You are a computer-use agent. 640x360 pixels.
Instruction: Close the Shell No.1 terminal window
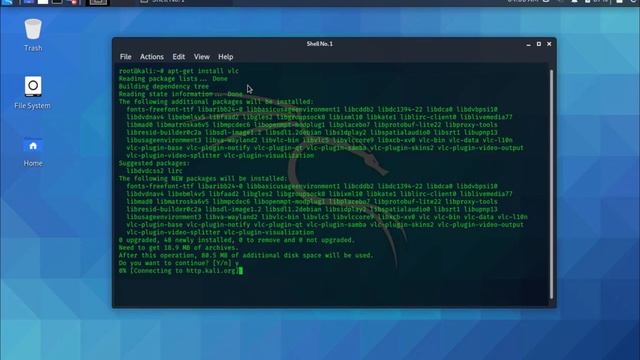tap(549, 44)
